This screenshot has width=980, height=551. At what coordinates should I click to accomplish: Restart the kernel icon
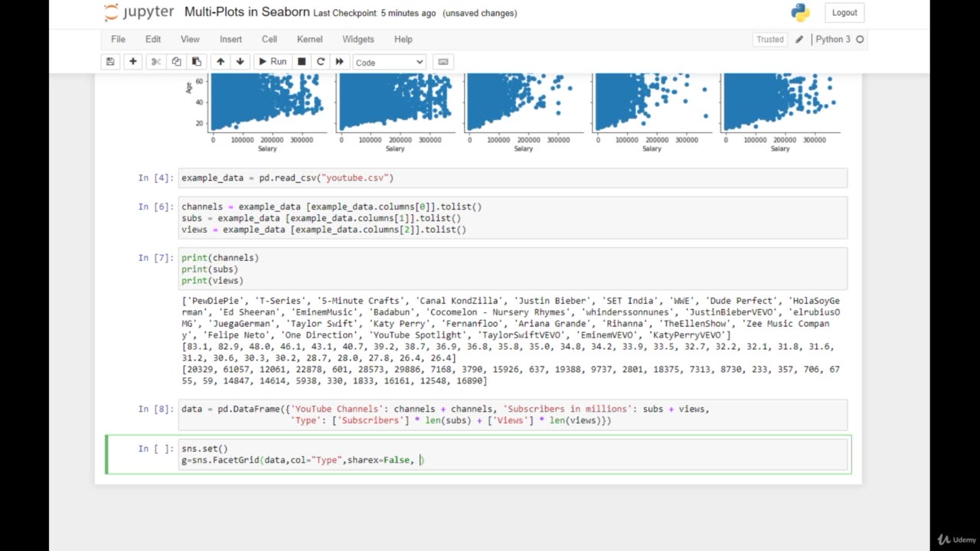(x=321, y=62)
